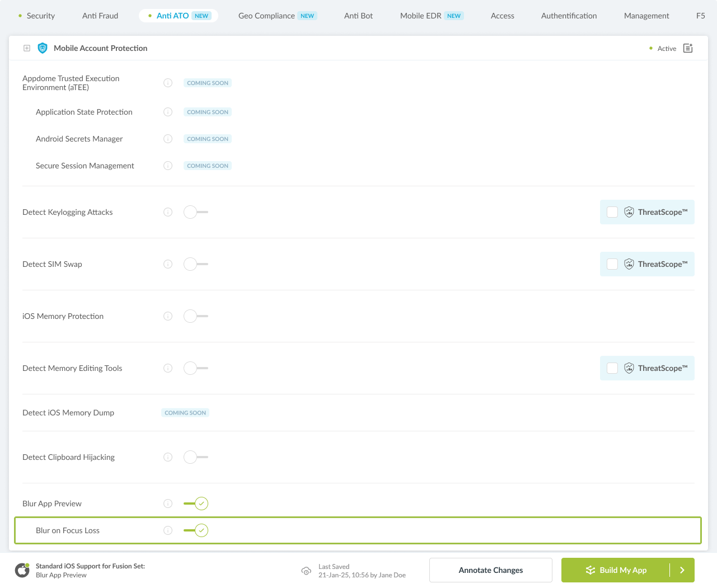Click info icon for Blur App Preview

[x=168, y=504]
